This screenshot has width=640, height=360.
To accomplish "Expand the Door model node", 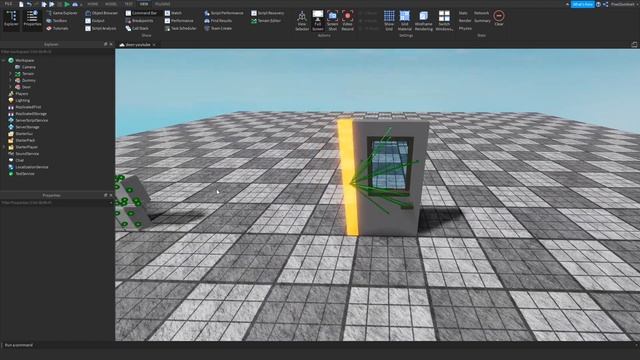I will [10, 87].
